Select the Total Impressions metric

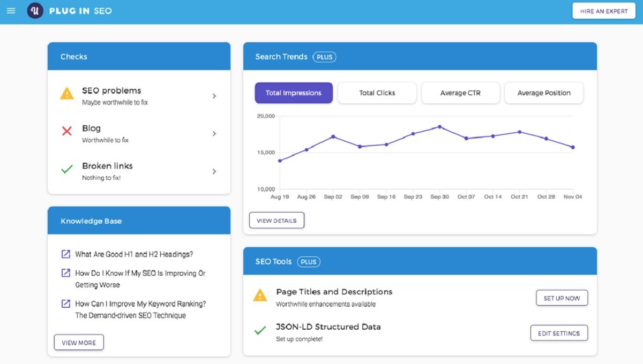click(294, 93)
